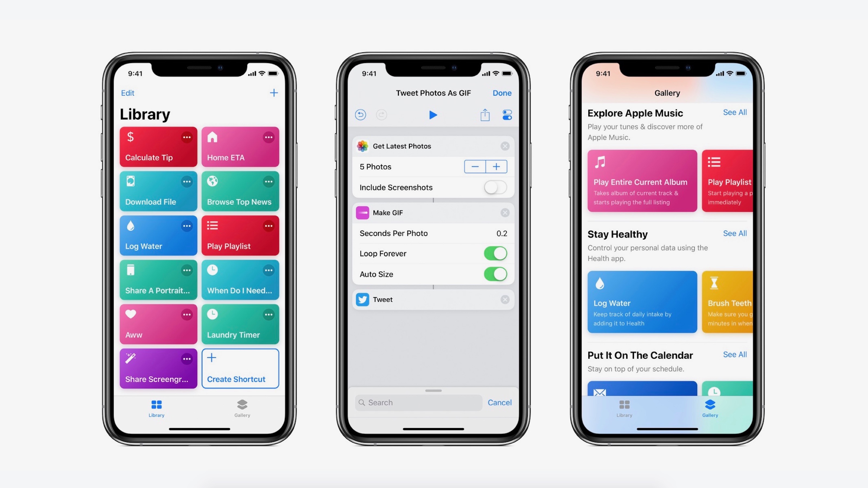Toggle the Include Screenshots switch off
Viewport: 868px width, 488px height.
click(x=494, y=187)
